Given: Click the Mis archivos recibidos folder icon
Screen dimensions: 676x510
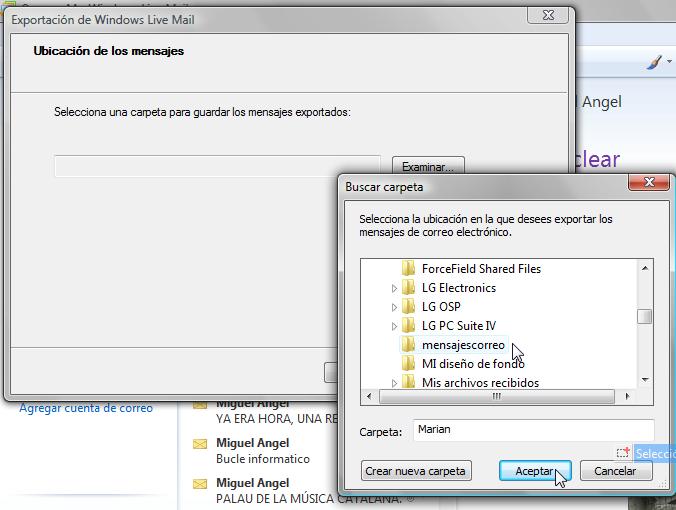Looking at the screenshot, I should [x=408, y=381].
